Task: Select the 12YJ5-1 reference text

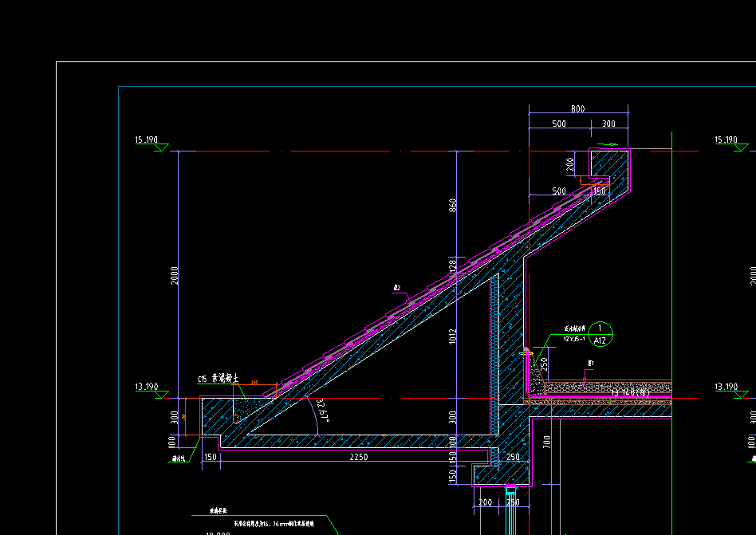Action: 574,339
